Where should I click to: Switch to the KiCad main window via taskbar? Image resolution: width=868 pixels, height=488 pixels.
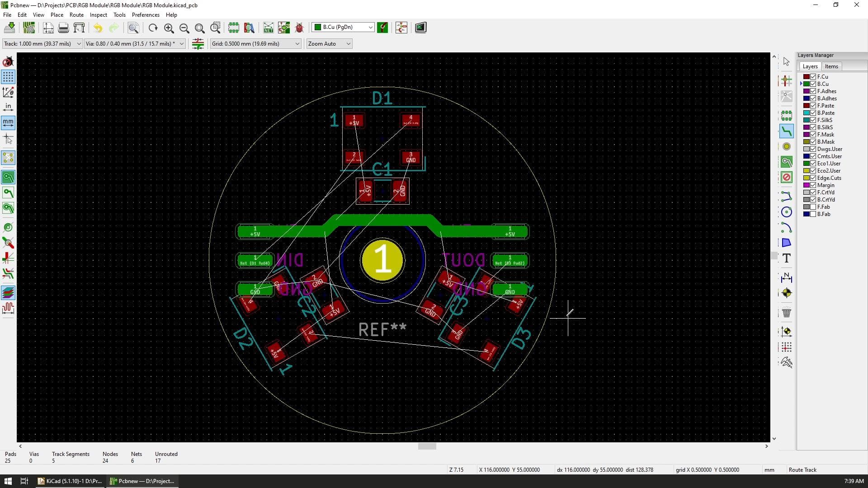(x=68, y=481)
